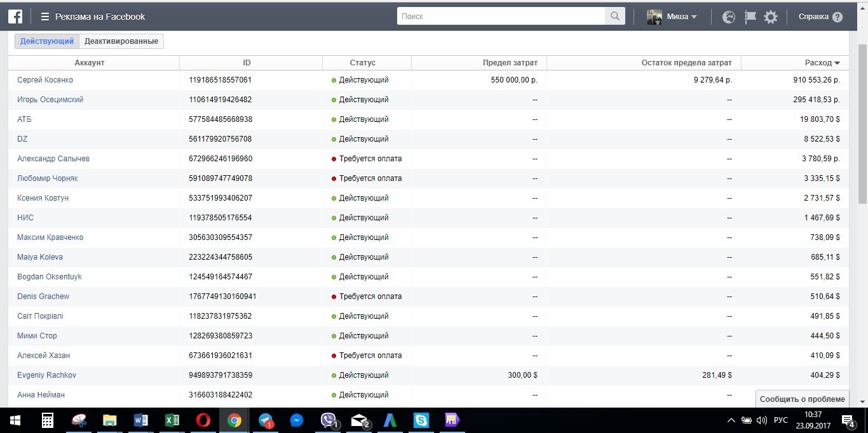Open the Анна Нейман account
Image resolution: width=868 pixels, height=433 pixels.
click(41, 395)
